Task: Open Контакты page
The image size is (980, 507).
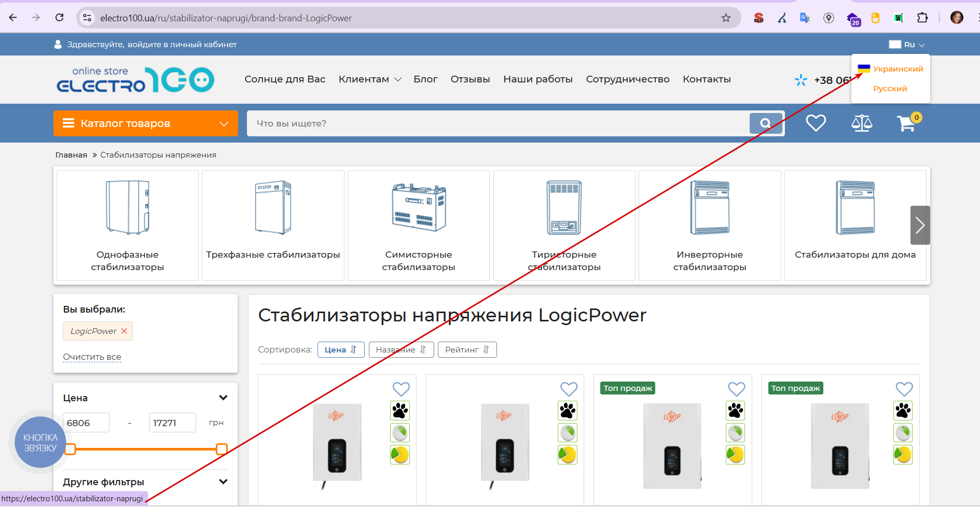Action: pyautogui.click(x=707, y=79)
